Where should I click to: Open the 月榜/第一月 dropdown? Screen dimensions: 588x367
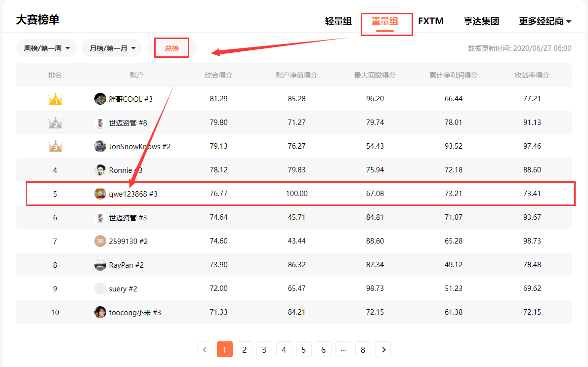click(112, 48)
